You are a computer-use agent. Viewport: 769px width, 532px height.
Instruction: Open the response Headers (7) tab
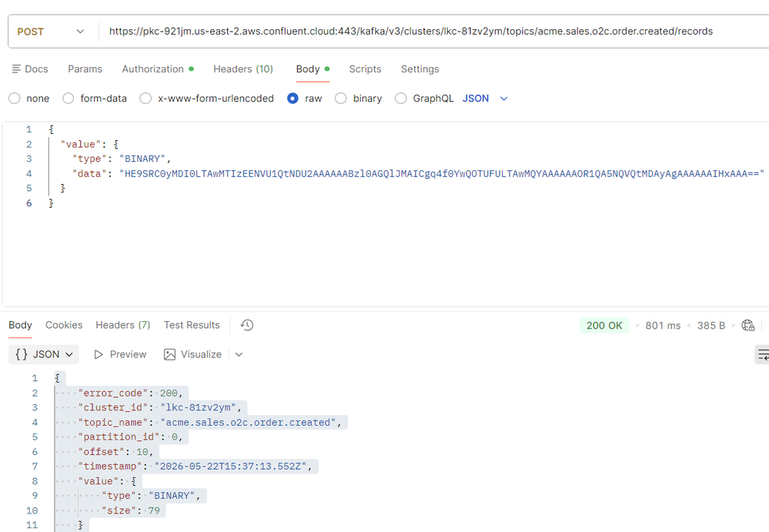[123, 325]
